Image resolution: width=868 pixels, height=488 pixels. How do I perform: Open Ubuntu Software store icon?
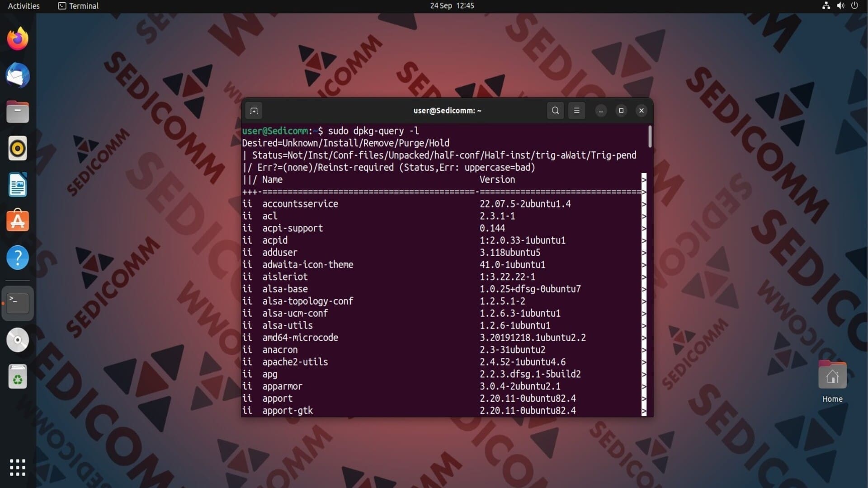(18, 221)
